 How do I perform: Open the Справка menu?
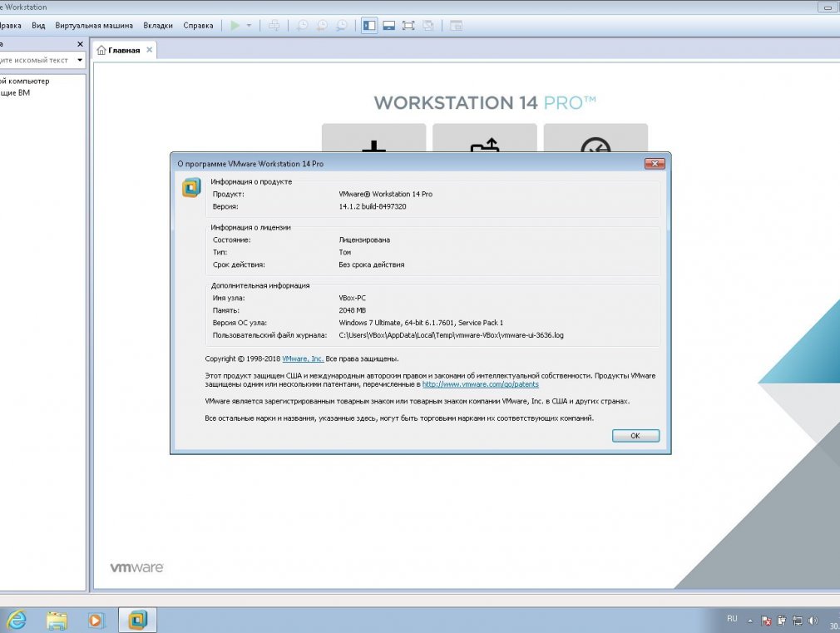pos(198,25)
